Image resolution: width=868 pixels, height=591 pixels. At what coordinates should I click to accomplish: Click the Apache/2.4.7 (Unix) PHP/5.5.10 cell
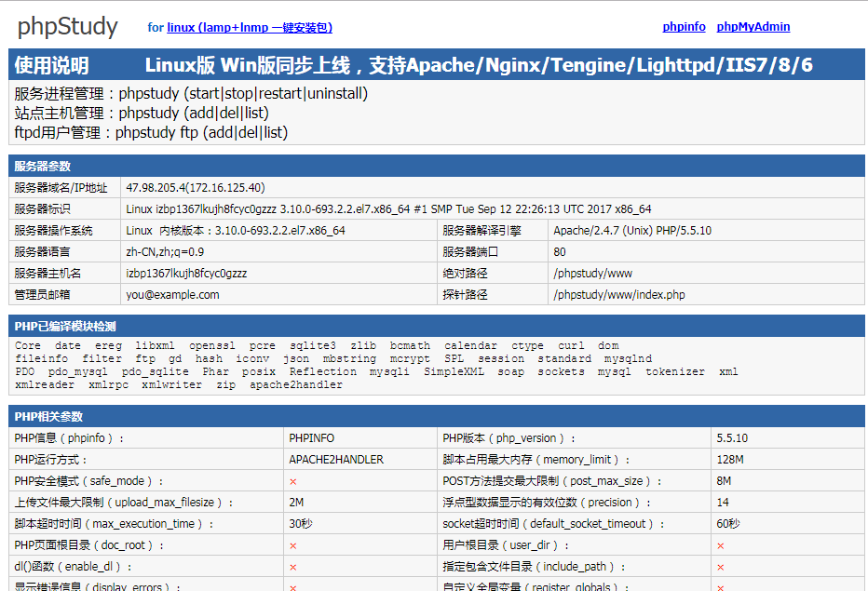[632, 230]
